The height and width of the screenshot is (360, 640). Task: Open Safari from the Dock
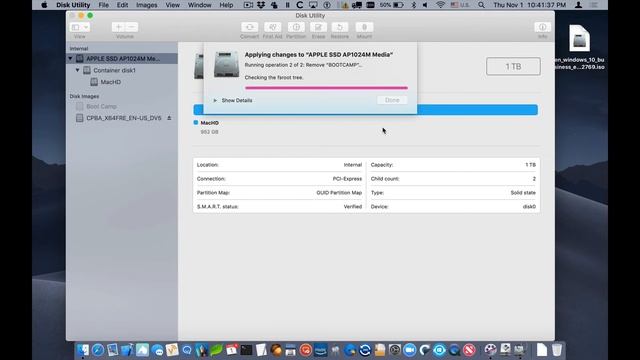coord(98,350)
